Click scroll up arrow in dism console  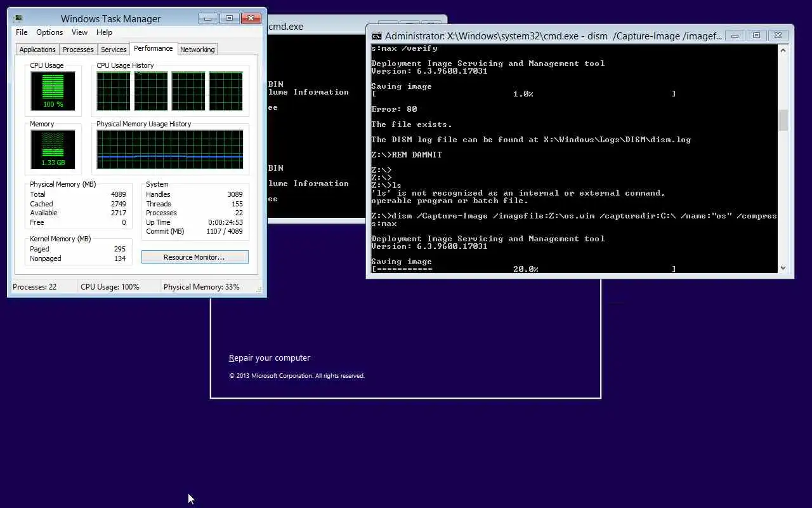[x=783, y=50]
